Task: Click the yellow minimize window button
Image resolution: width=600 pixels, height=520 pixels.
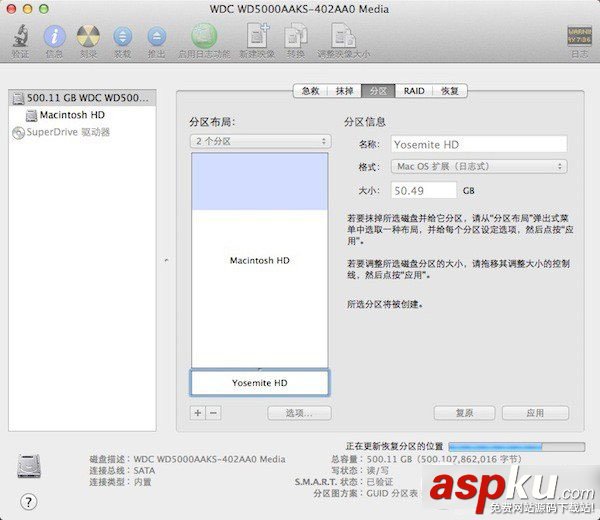Action: 28,9
